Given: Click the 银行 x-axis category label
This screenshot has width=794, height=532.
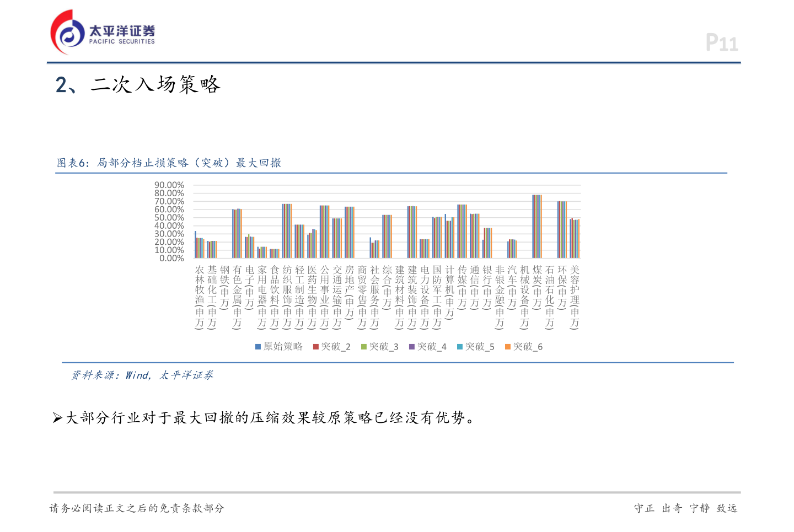Looking at the screenshot, I should tap(487, 287).
